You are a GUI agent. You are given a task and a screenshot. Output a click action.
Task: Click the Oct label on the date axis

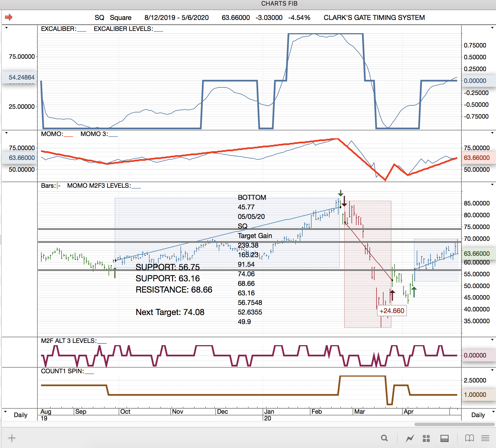[x=125, y=411]
